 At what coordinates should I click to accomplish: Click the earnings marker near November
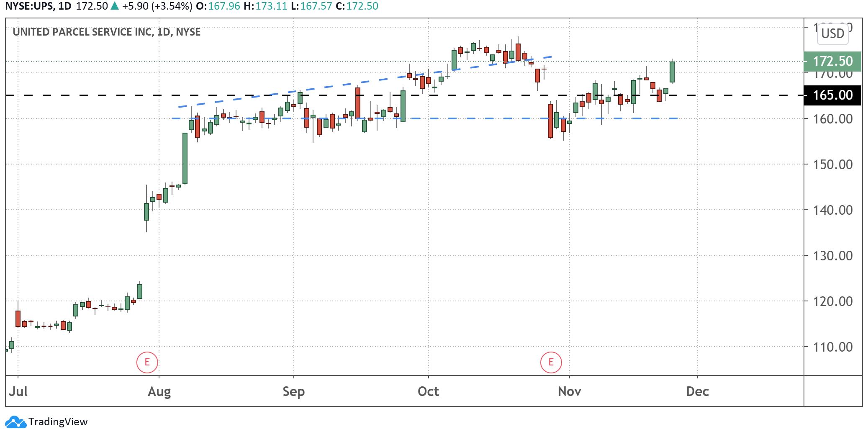click(551, 362)
